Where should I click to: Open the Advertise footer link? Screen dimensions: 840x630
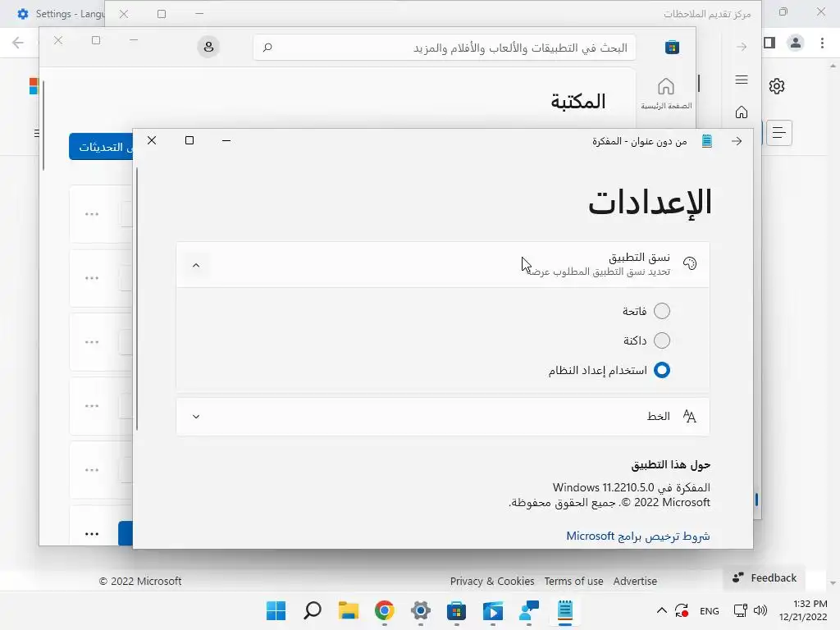click(x=635, y=581)
